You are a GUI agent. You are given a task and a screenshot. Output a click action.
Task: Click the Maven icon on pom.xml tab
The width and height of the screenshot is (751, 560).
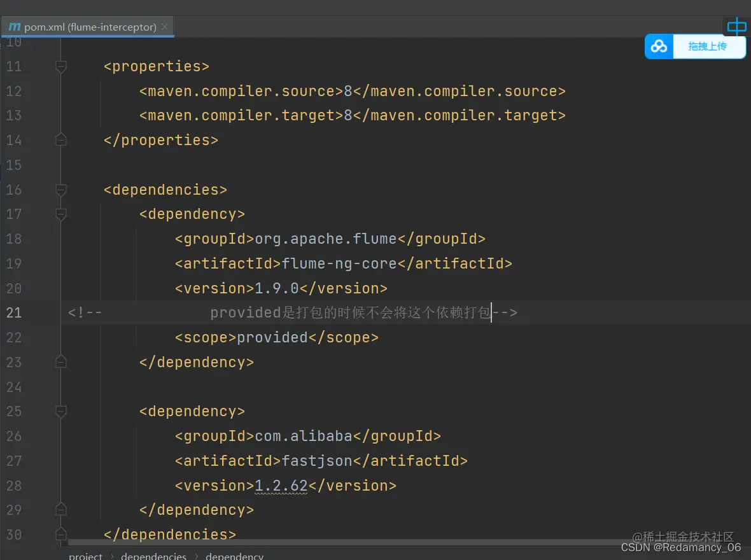(15, 27)
